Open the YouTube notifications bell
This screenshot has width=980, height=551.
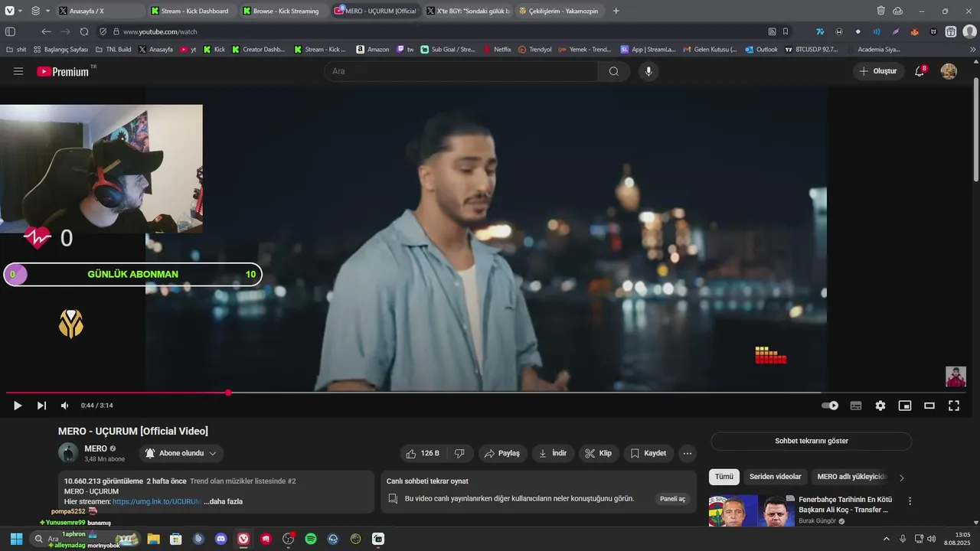click(920, 71)
